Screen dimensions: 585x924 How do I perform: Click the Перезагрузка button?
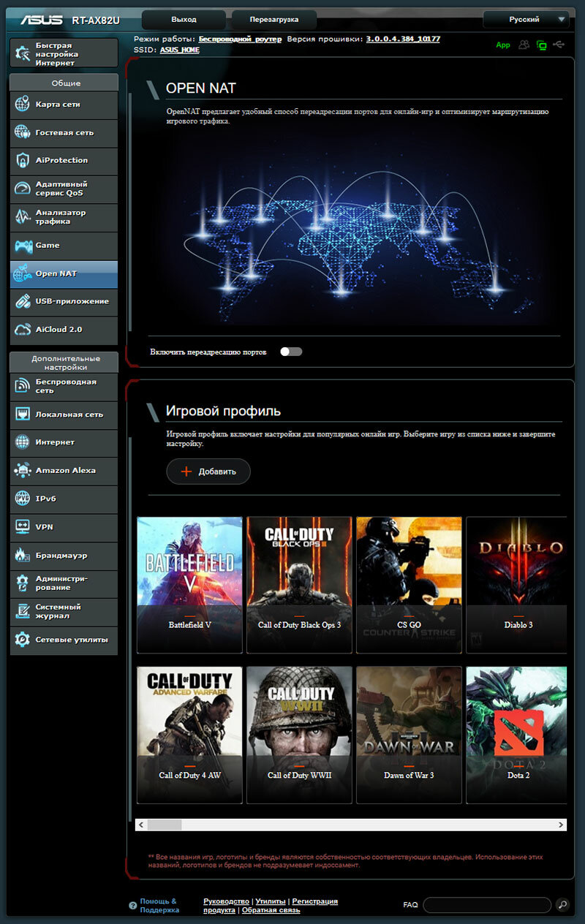(274, 20)
